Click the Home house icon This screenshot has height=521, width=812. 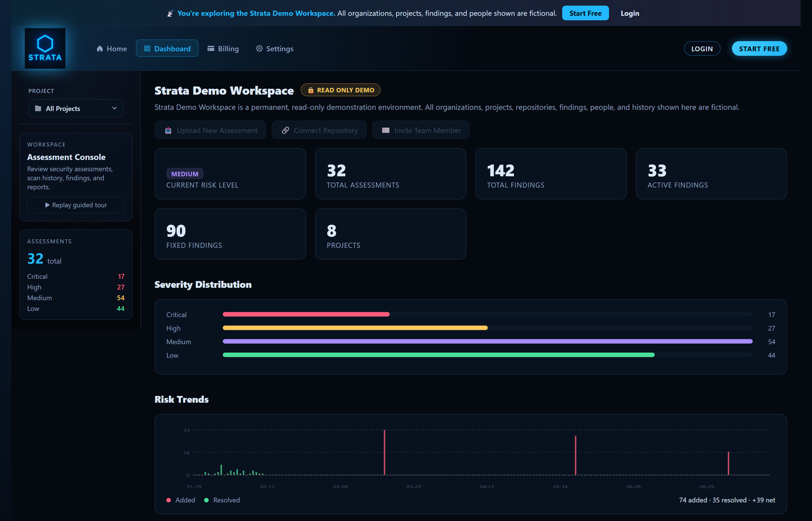click(100, 49)
